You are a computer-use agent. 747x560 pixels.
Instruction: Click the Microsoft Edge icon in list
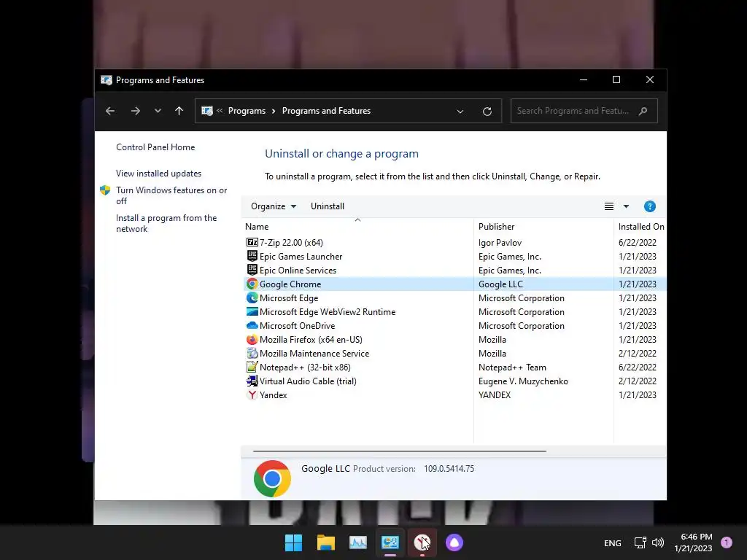252,297
